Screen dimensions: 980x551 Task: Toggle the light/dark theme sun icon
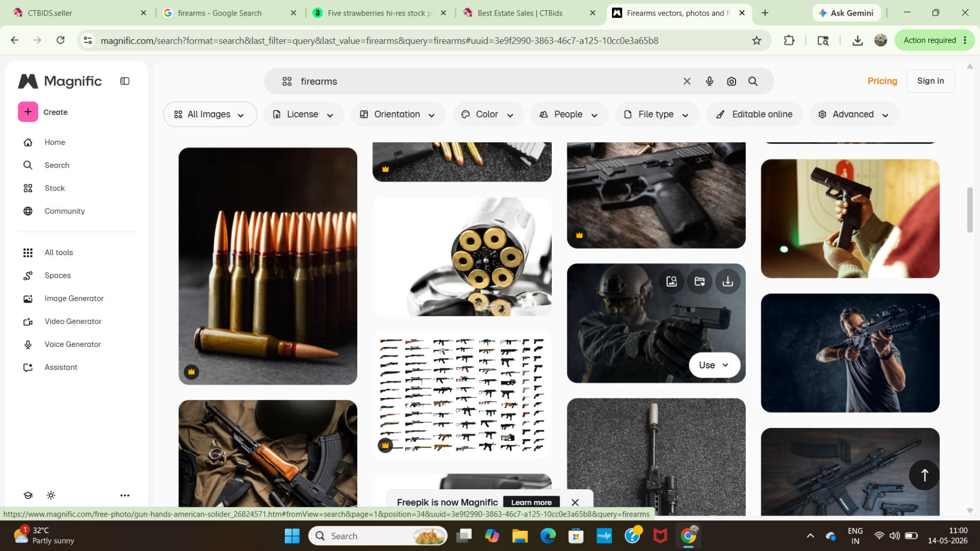[51, 495]
